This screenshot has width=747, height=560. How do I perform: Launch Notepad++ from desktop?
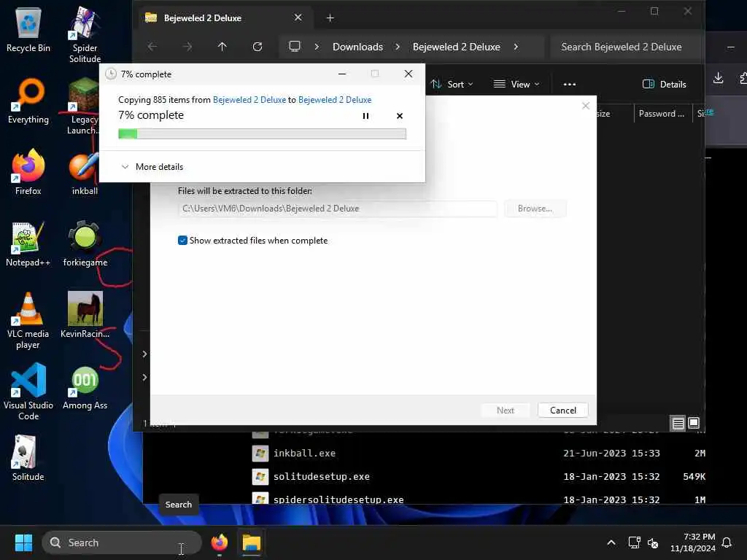tap(28, 244)
